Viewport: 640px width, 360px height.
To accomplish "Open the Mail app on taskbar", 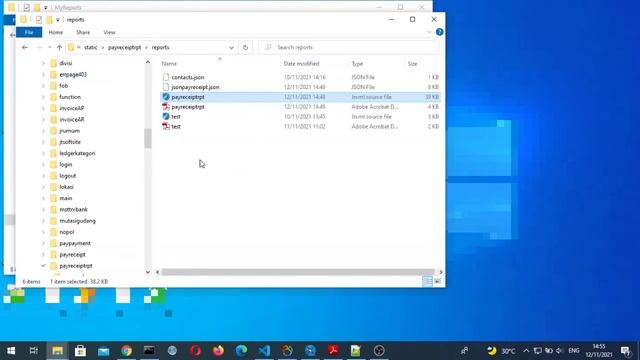I will pyautogui.click(x=103, y=351).
